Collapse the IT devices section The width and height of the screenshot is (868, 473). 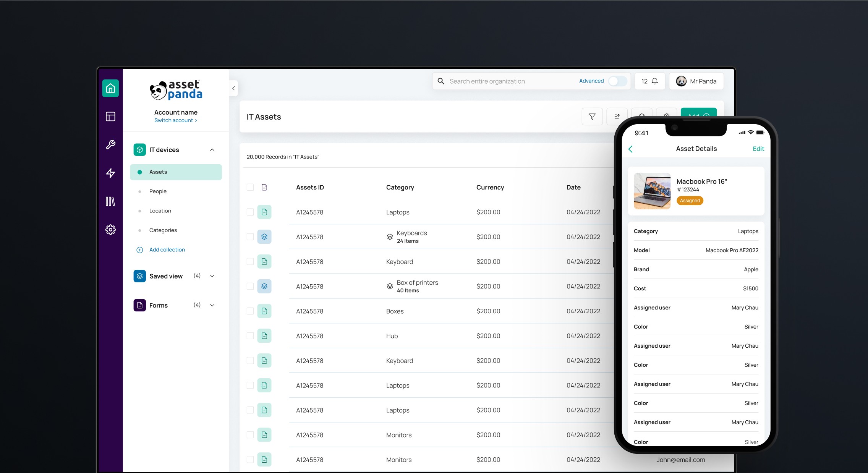[212, 150]
